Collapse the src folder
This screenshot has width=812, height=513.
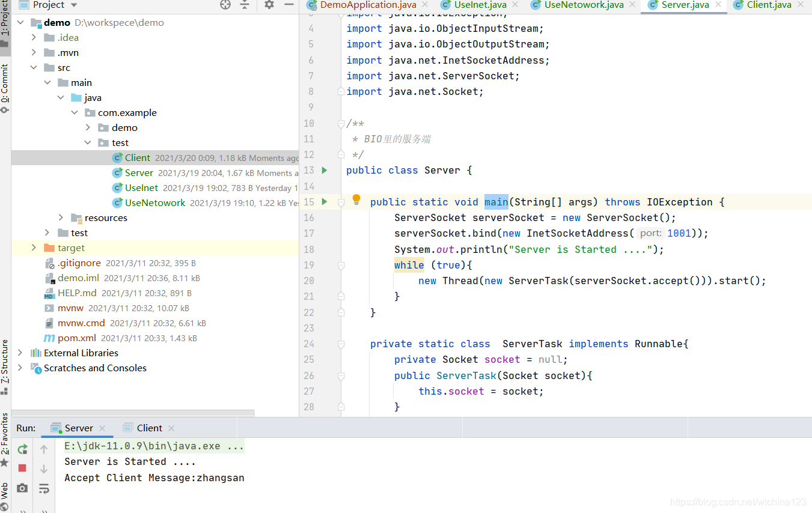pos(34,67)
